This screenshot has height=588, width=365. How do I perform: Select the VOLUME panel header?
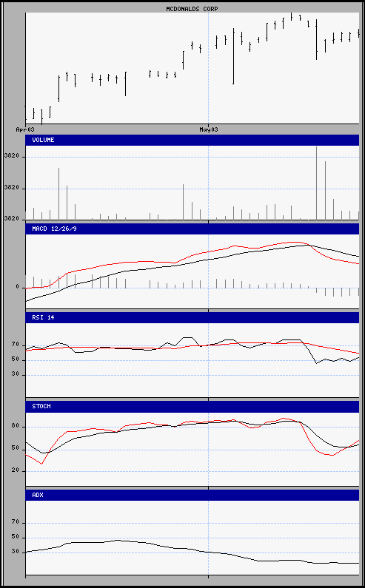192,141
